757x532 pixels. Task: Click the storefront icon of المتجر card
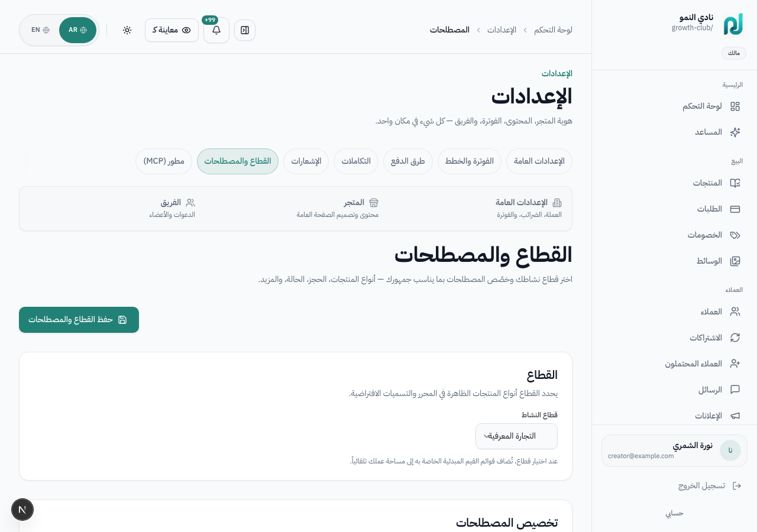tap(374, 203)
